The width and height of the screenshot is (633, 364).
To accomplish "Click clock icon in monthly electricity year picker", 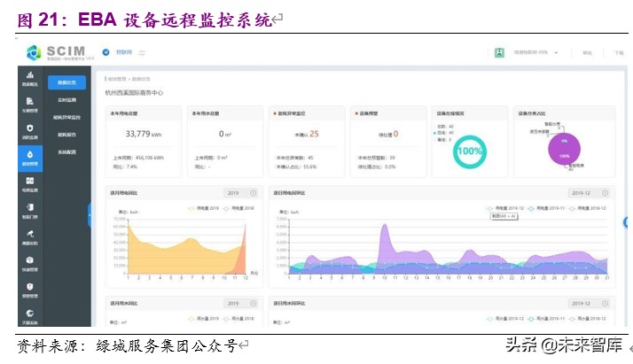I will coord(254,193).
